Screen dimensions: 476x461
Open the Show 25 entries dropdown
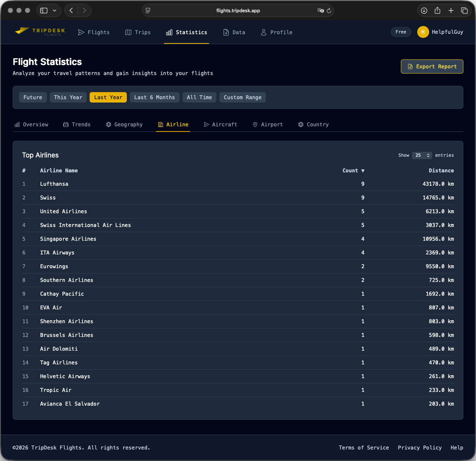click(x=422, y=155)
